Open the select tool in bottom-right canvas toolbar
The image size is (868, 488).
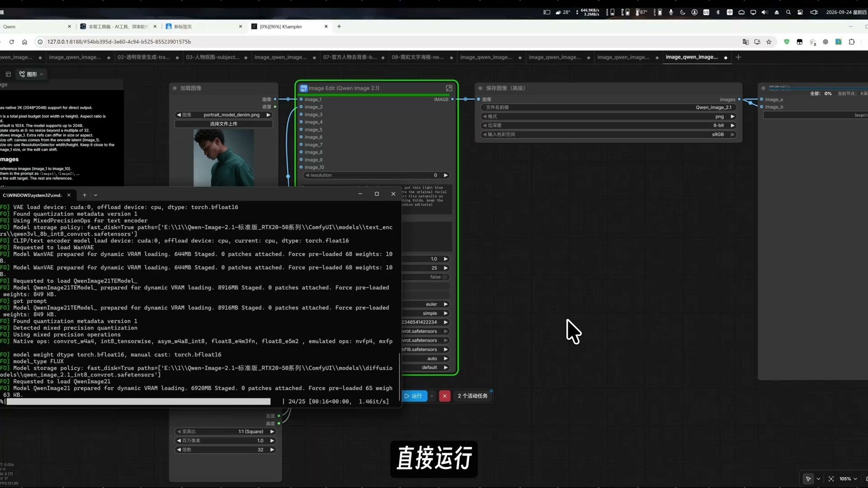pos(808,479)
